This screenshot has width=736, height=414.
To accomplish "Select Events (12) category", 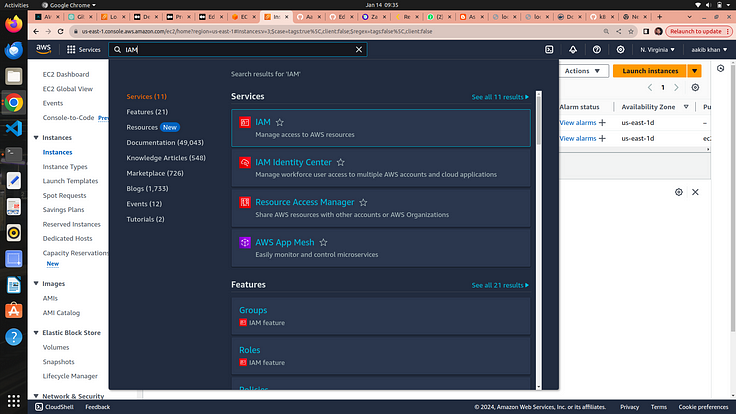I will (144, 204).
